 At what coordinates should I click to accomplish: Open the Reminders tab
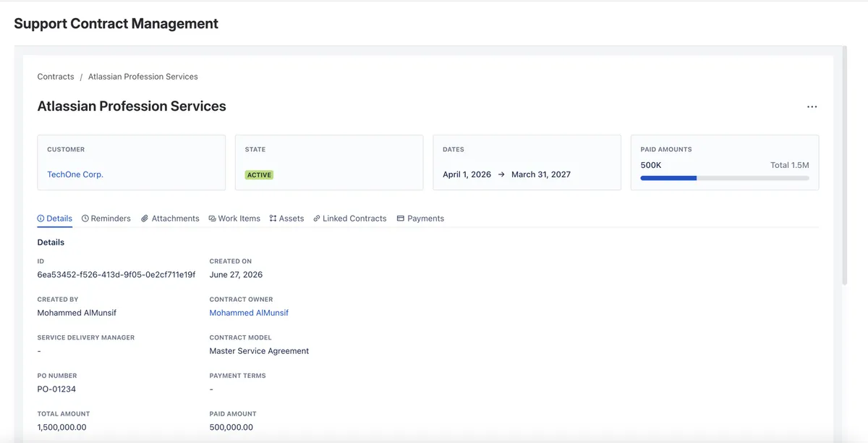tap(106, 219)
